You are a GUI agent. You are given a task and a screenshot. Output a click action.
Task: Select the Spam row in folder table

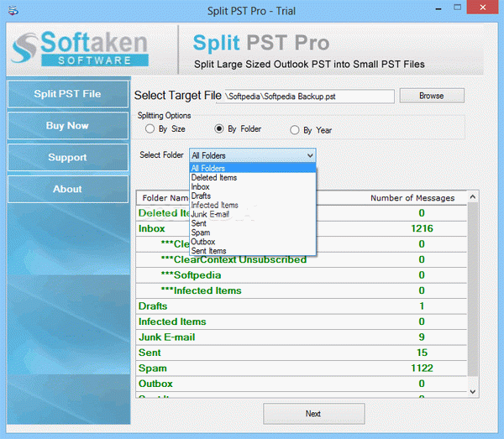[302, 368]
